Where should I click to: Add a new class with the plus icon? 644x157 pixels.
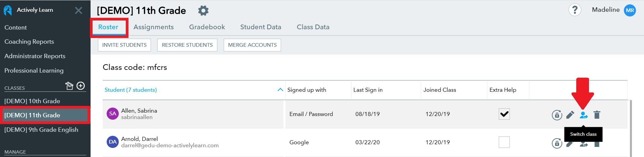[80, 86]
